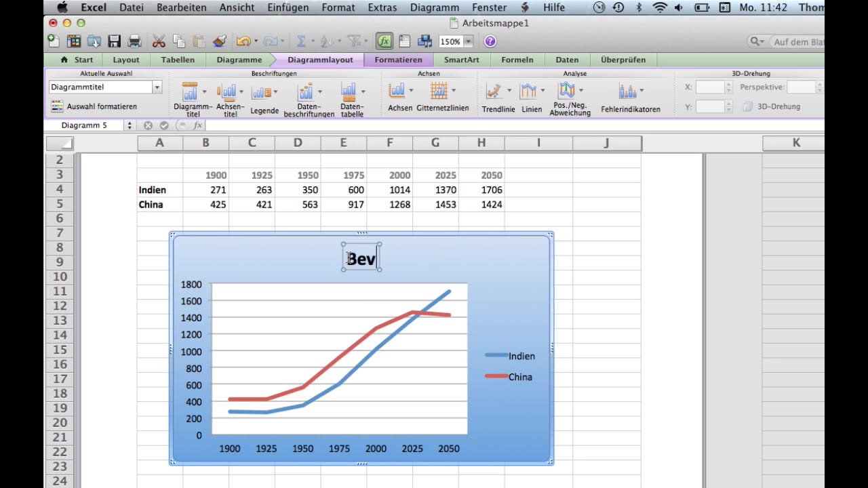
Task: Click the Indien legend entry
Action: pyautogui.click(x=511, y=356)
